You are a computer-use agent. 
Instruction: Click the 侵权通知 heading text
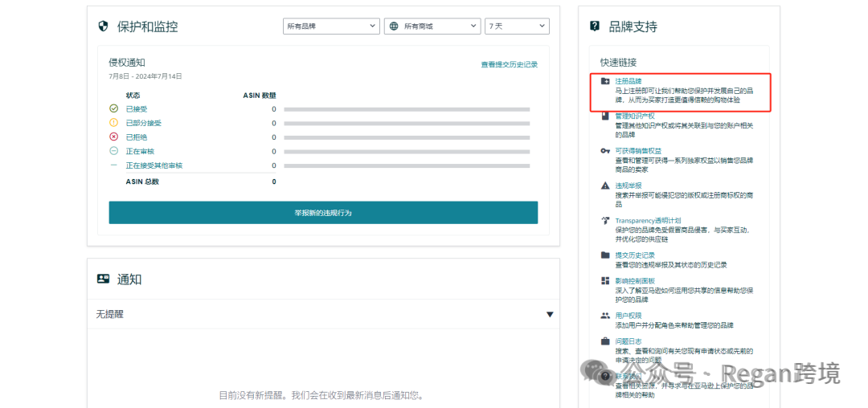[127, 63]
